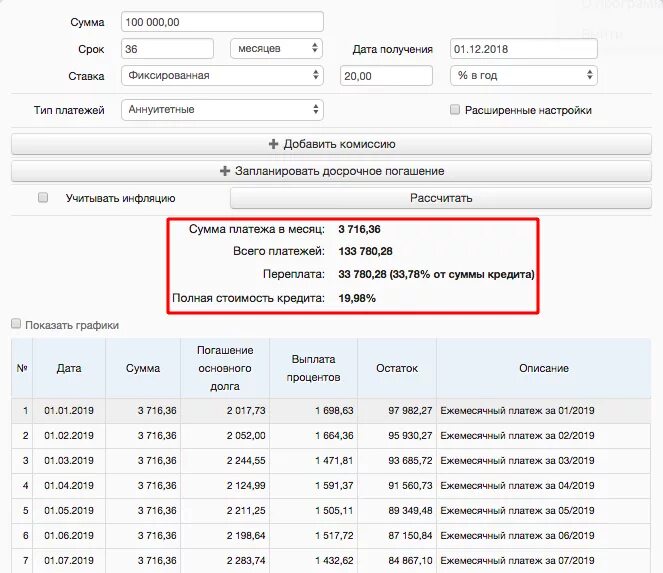Tick the Показать графики checkbox
Viewport: 663px width, 573px height.
click(x=16, y=324)
